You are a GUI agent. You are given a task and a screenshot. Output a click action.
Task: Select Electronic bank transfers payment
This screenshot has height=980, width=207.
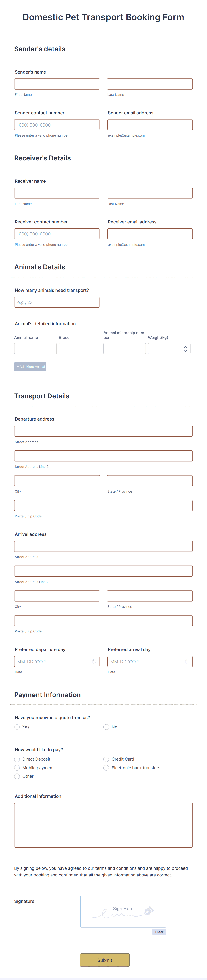(x=106, y=768)
